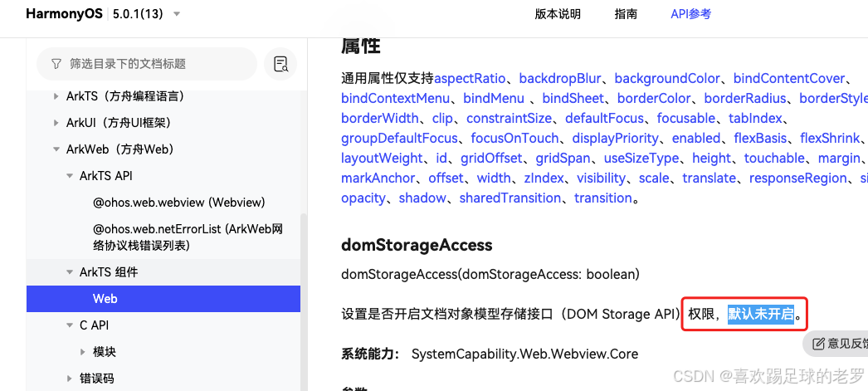868x391 pixels.
Task: Open the gridSpan link
Action: pos(563,158)
